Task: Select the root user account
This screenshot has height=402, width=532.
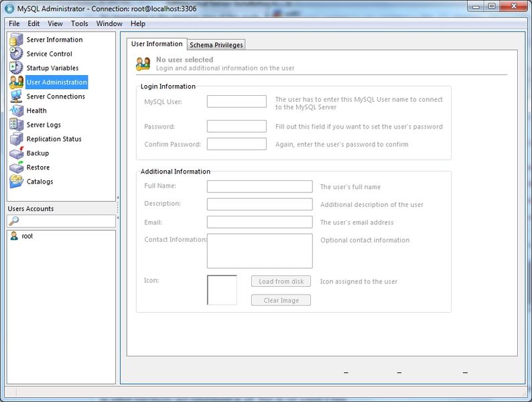Action: click(27, 236)
